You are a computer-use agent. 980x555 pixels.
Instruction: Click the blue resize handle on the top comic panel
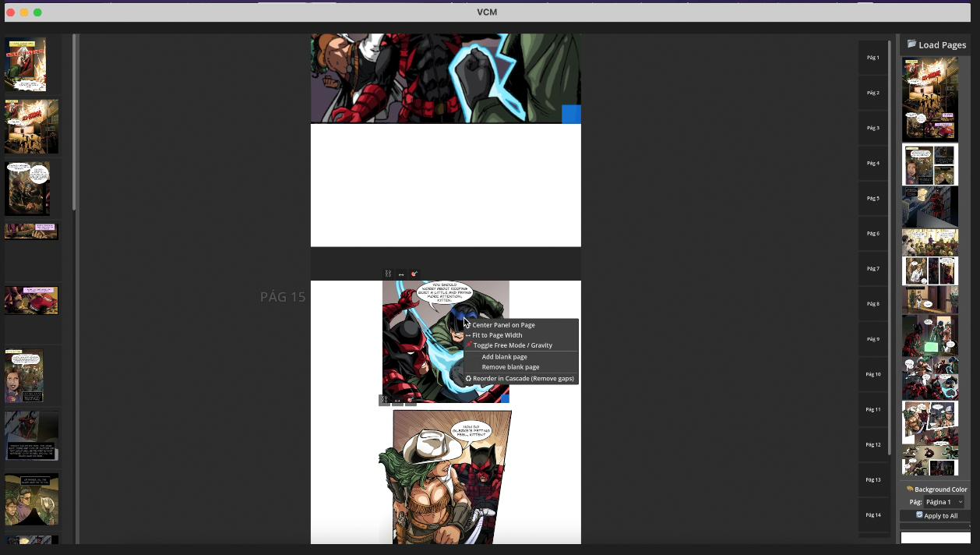(571, 114)
